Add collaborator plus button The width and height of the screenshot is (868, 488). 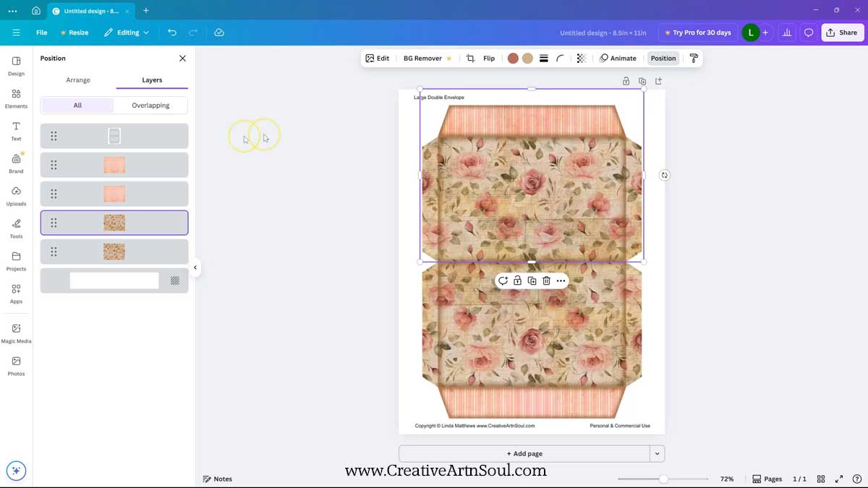765,33
